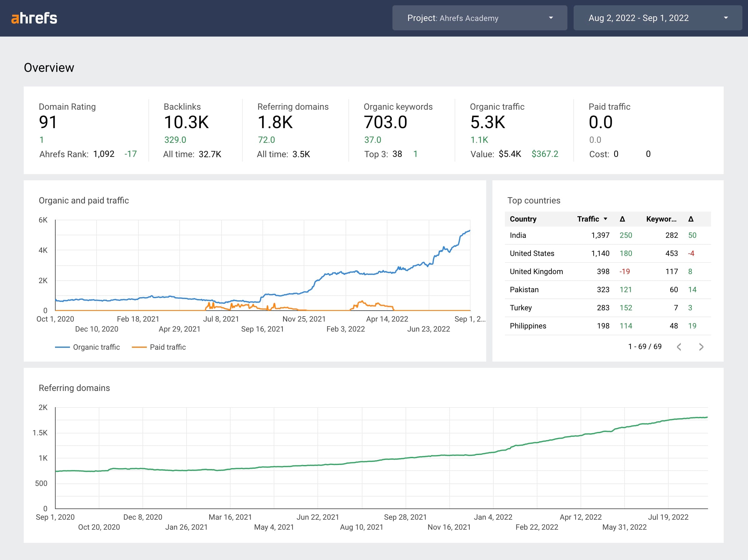This screenshot has height=560, width=748.
Task: Click the Traffic column sort arrow
Action: click(605, 219)
